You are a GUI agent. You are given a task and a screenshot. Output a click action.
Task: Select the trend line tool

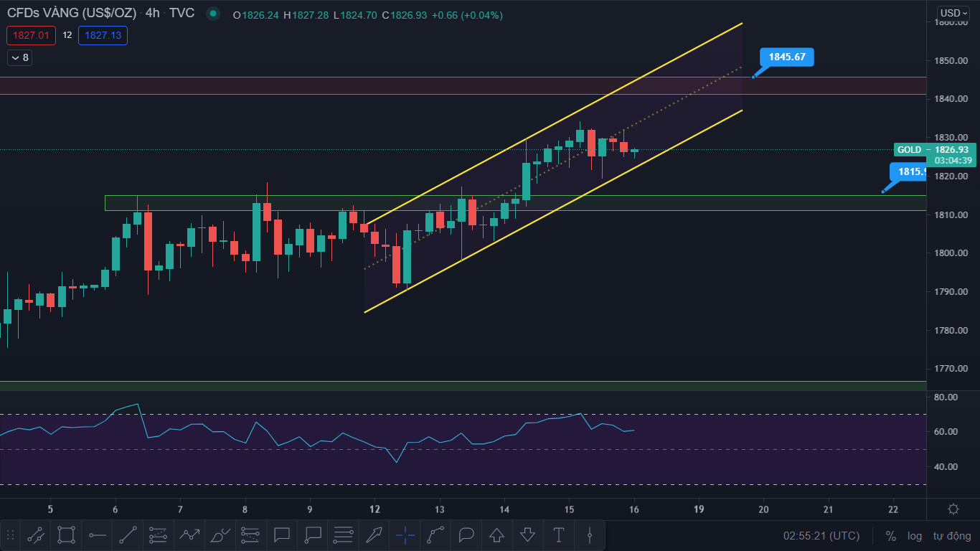[x=128, y=535]
